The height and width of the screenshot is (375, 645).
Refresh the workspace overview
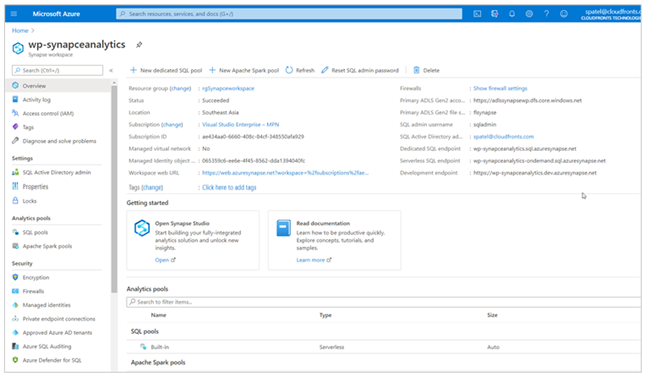point(300,70)
